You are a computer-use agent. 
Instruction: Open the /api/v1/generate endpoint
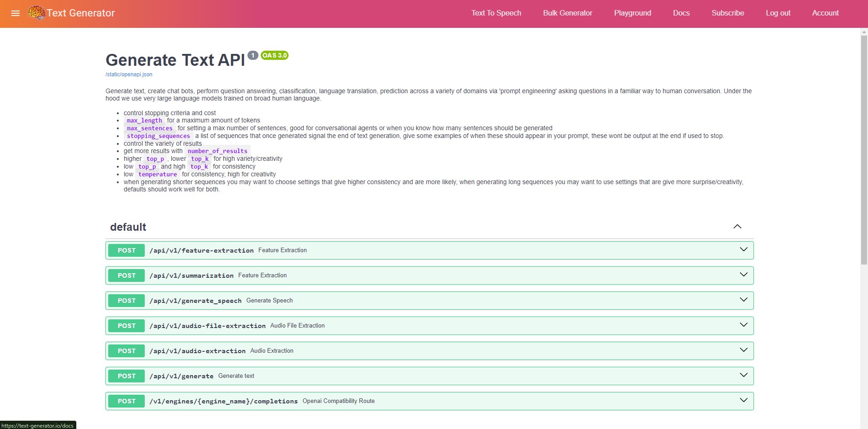pos(181,376)
